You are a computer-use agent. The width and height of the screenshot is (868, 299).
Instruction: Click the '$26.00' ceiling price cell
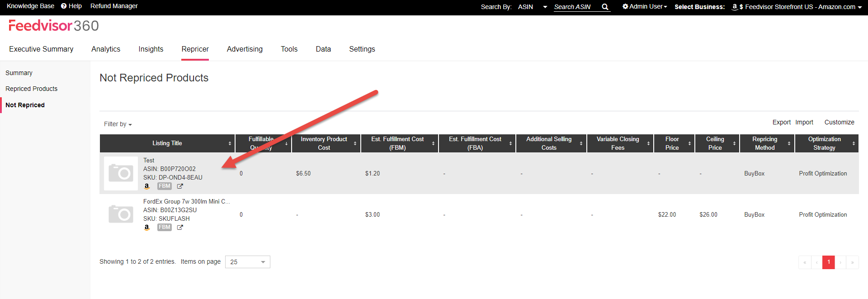[708, 214]
